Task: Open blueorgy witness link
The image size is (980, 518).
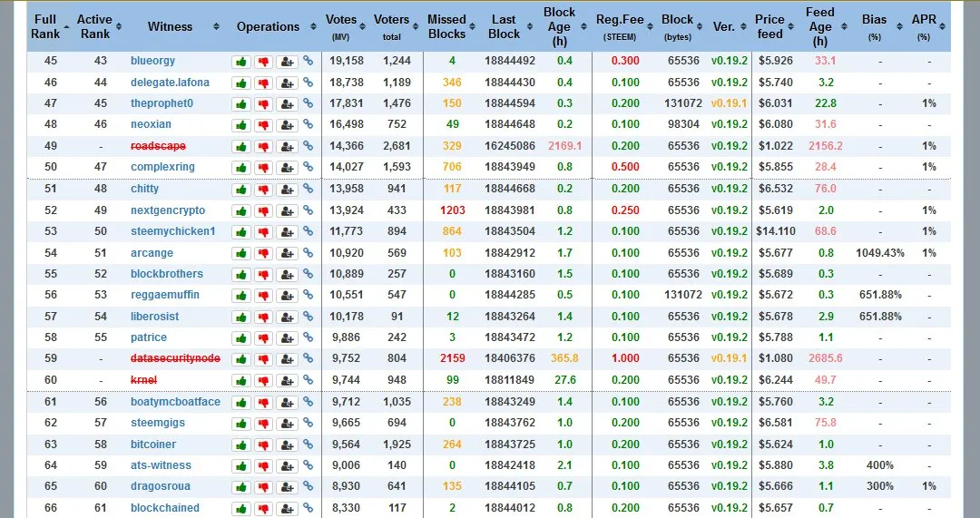Action: 152,61
